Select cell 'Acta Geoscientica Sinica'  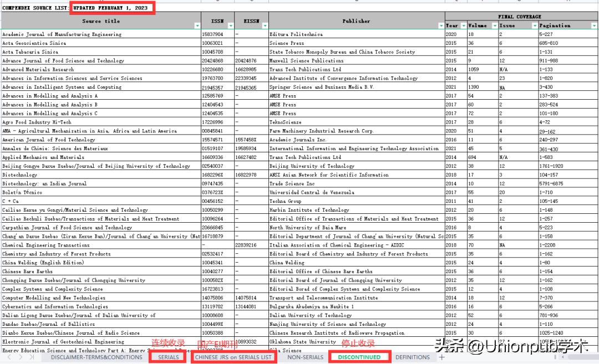pos(101,43)
